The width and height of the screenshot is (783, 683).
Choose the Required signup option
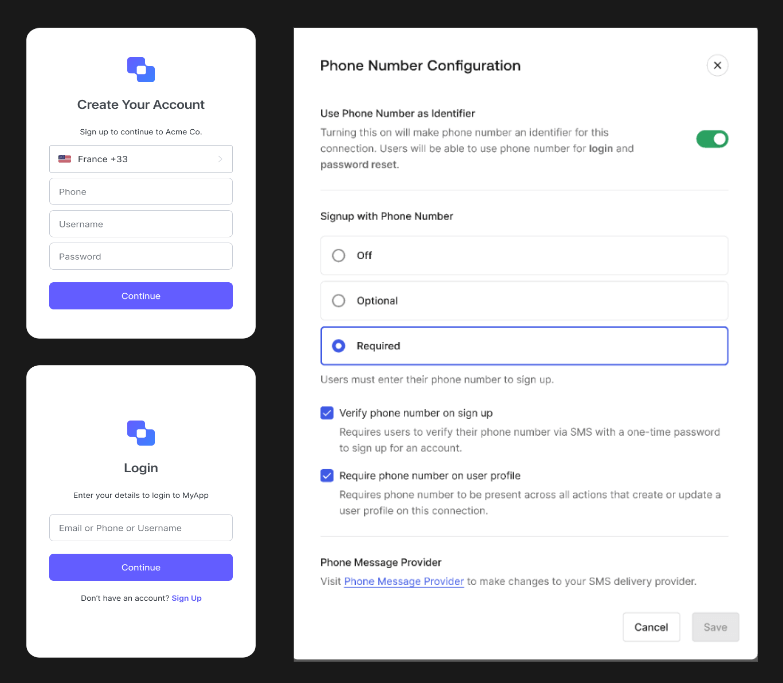coord(524,346)
